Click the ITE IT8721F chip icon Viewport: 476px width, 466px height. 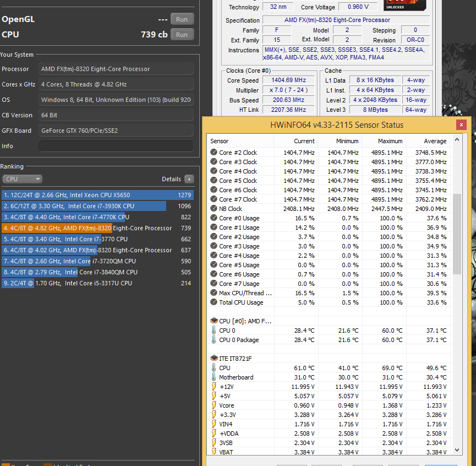[x=214, y=358]
